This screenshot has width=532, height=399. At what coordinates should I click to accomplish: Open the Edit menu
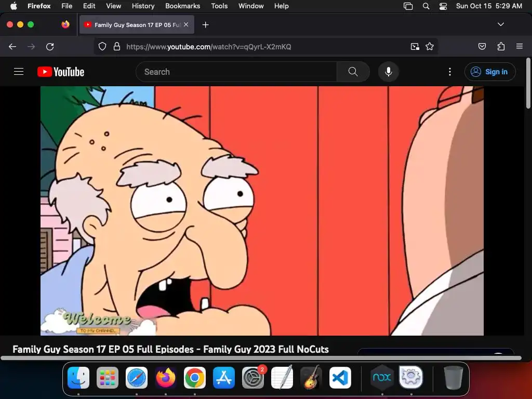[x=89, y=6]
